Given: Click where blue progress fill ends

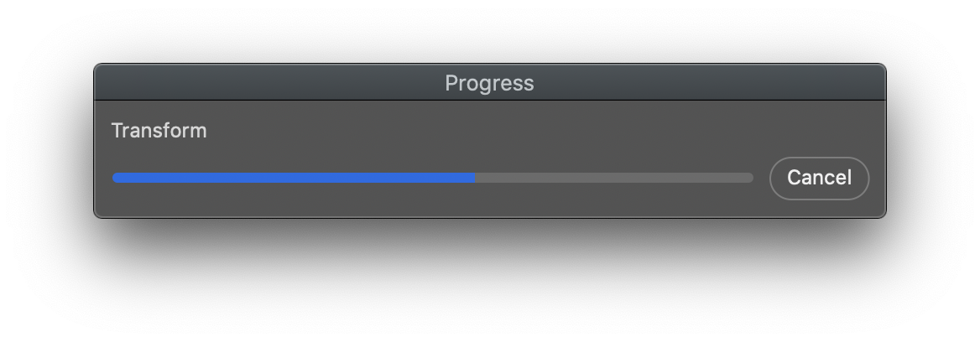Looking at the screenshot, I should pos(474,178).
